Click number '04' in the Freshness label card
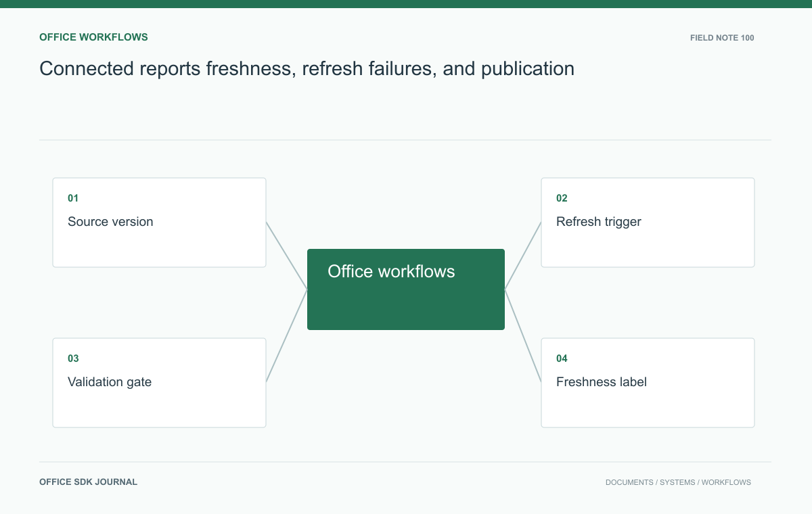The width and height of the screenshot is (812, 514). [562, 358]
